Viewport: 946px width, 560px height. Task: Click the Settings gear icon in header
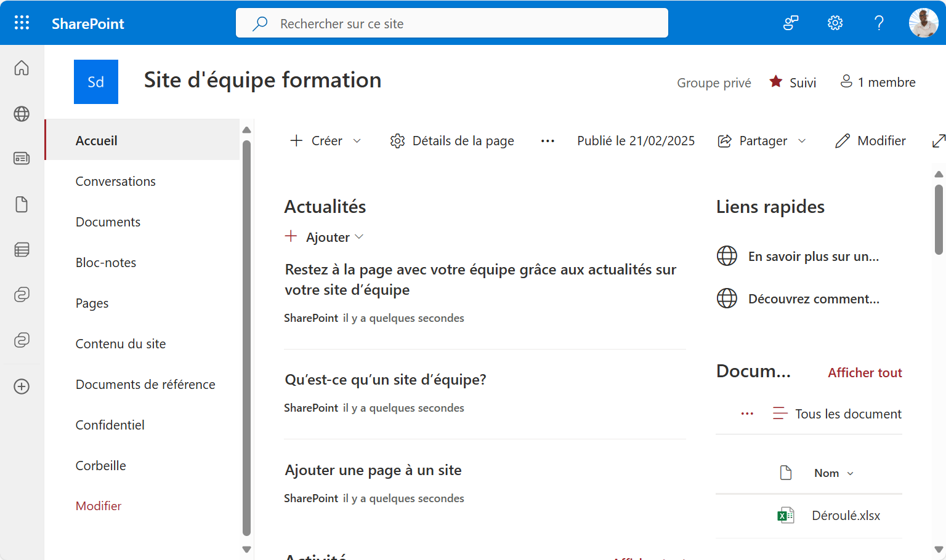pyautogui.click(x=835, y=23)
